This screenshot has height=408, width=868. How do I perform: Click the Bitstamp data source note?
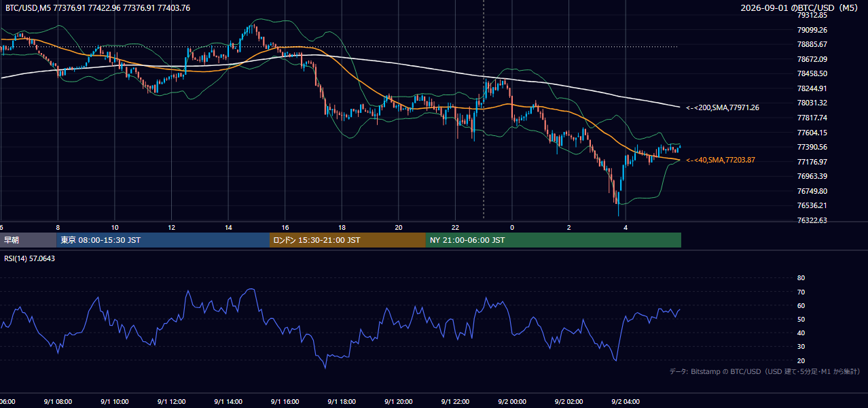pos(765,371)
